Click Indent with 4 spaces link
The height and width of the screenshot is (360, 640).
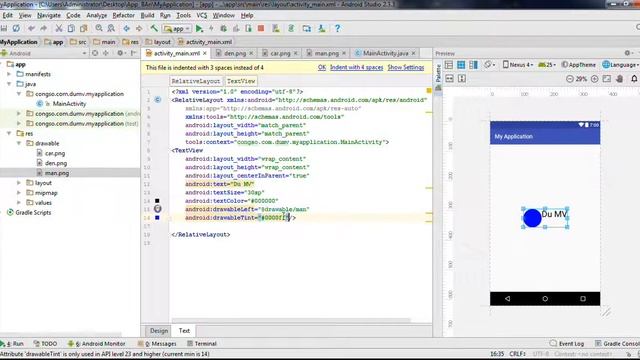[x=356, y=67]
